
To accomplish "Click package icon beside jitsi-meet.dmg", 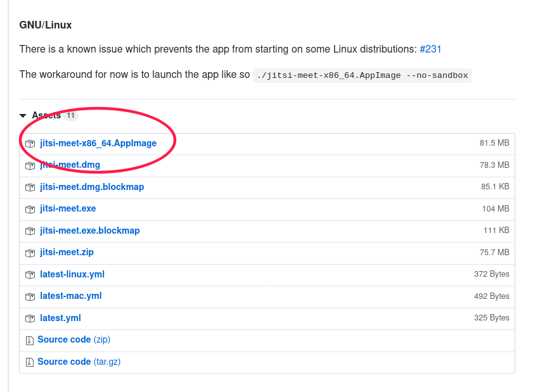I will 30,166.
